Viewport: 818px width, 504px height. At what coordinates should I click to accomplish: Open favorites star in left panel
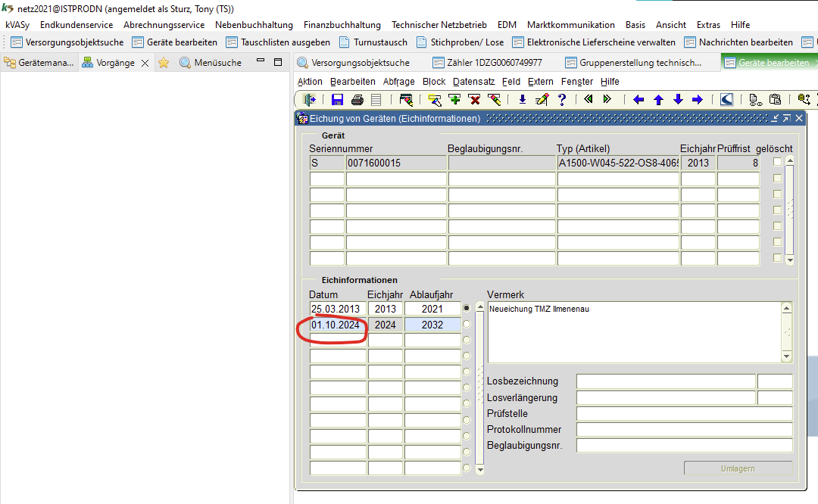coord(164,63)
